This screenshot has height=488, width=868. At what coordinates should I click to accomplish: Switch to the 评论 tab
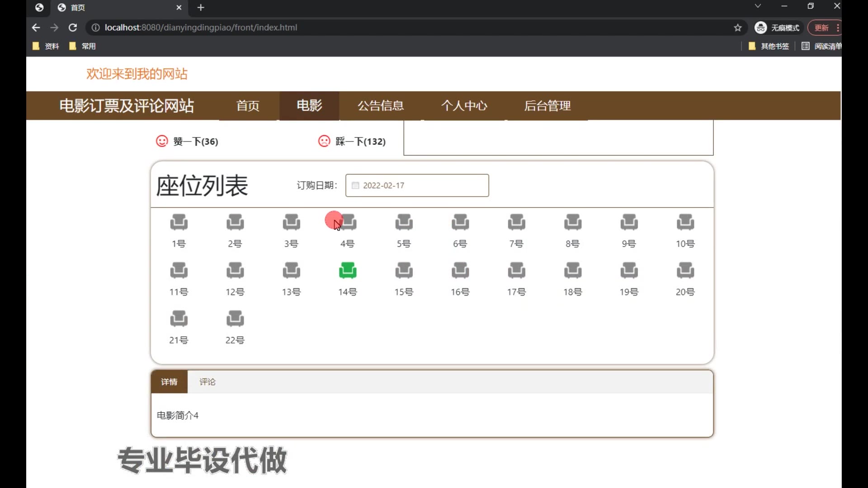click(208, 382)
